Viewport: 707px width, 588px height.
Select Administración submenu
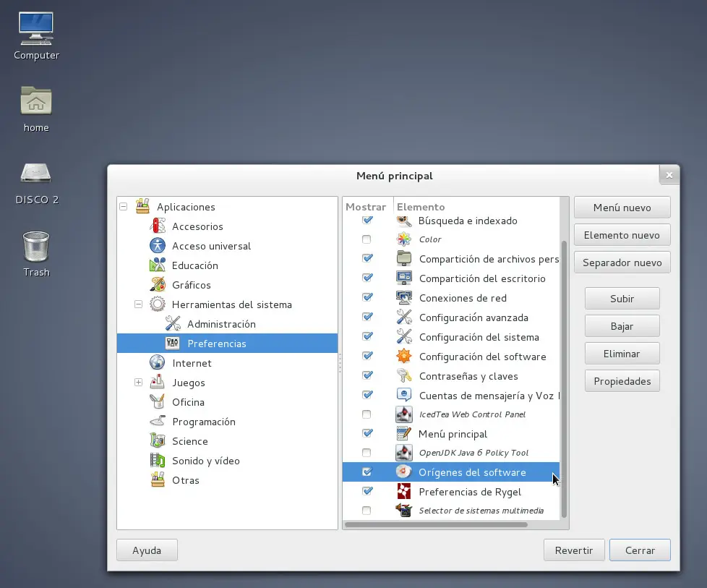pyautogui.click(x=221, y=324)
